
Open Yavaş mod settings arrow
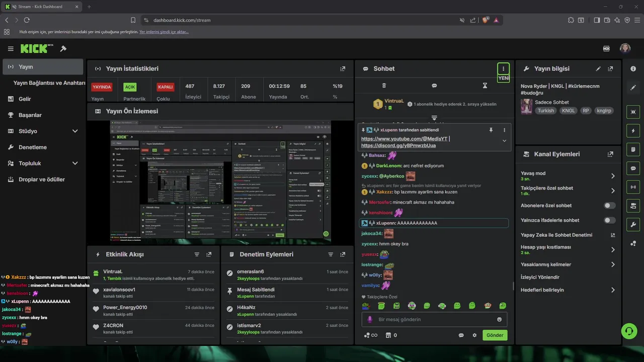613,176
